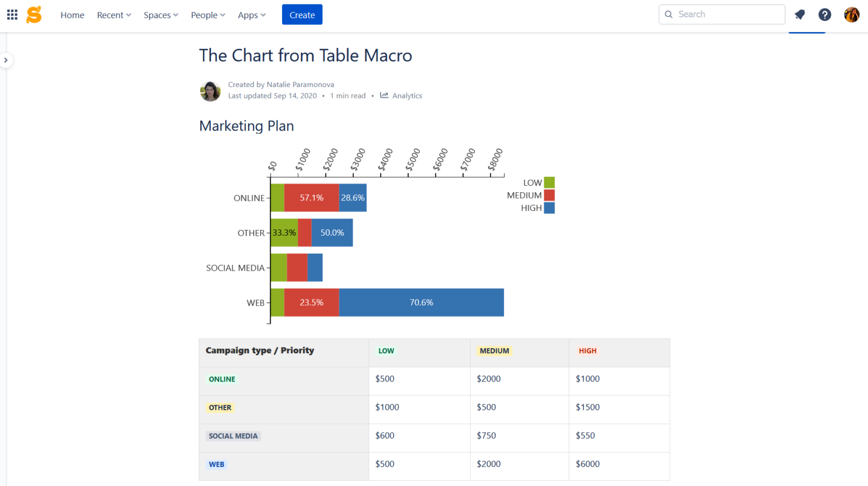
Task: Open the Help question mark icon
Action: coord(824,15)
